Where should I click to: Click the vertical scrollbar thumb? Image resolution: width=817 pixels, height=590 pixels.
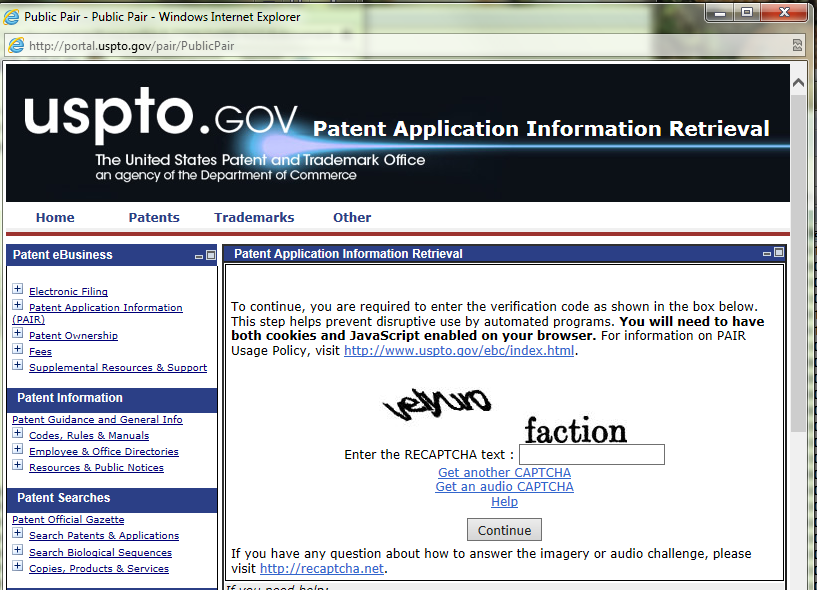798,263
